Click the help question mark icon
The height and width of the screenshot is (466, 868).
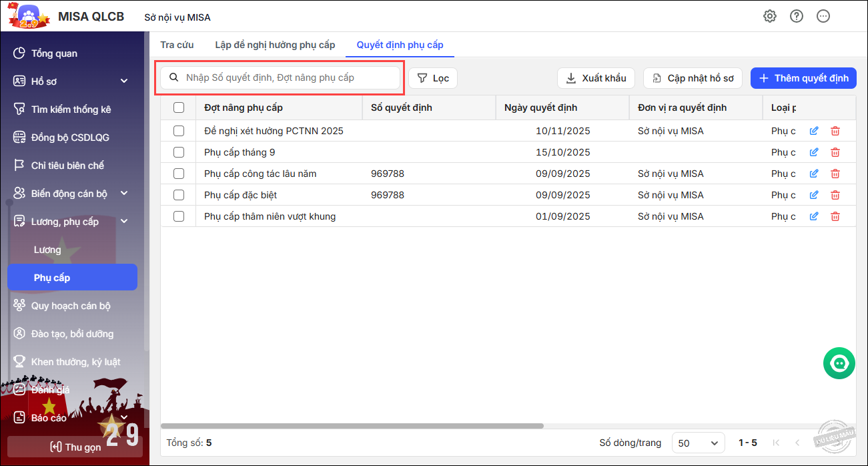[x=797, y=17]
